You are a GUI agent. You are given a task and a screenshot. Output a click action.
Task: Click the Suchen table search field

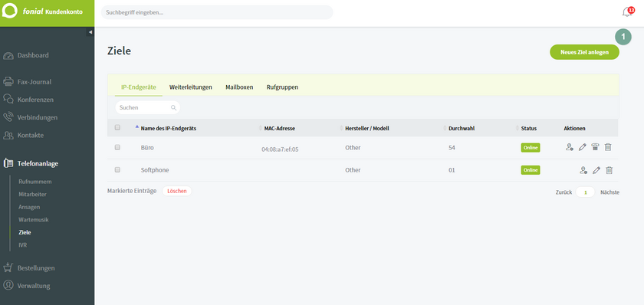147,107
